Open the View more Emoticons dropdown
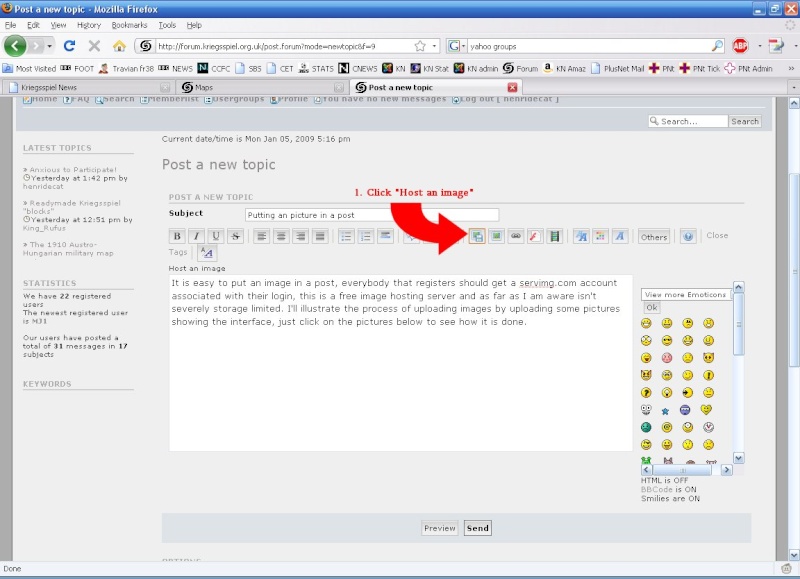The width and height of the screenshot is (800, 579). click(x=686, y=294)
